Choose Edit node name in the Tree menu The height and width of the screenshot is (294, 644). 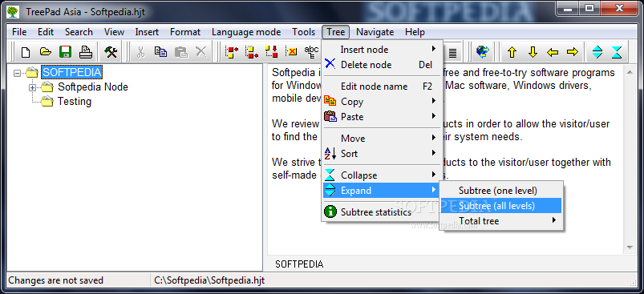(x=382, y=87)
